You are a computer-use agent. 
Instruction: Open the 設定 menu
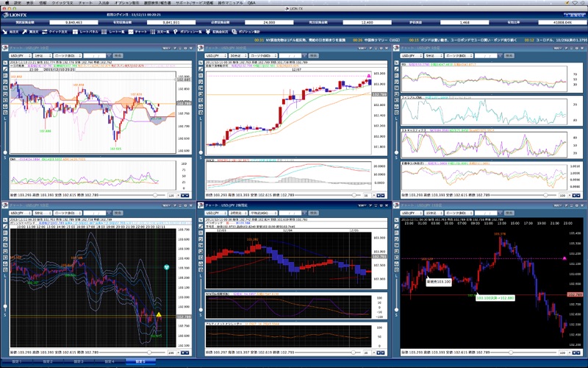pos(18,3)
